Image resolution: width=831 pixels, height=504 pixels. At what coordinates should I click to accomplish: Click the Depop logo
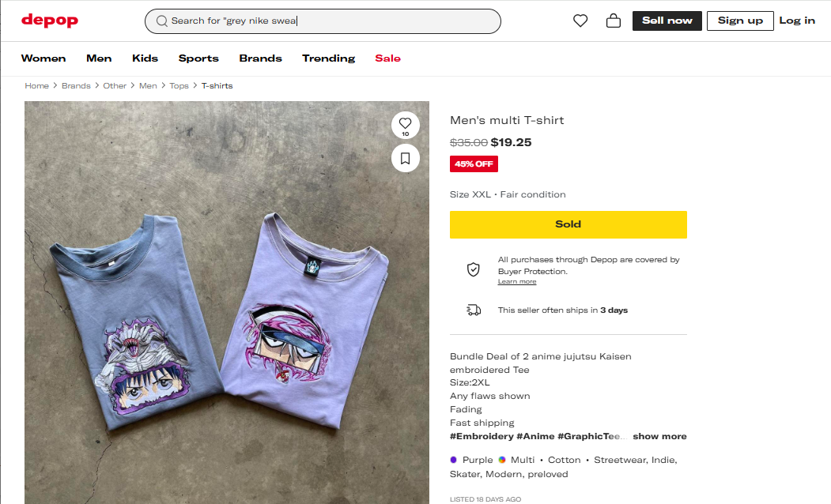click(x=50, y=21)
